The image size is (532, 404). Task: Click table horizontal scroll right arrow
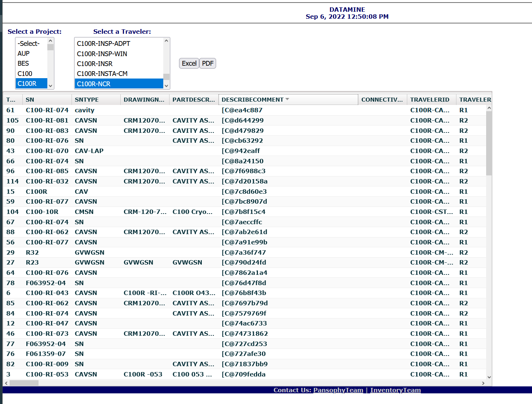(483, 383)
